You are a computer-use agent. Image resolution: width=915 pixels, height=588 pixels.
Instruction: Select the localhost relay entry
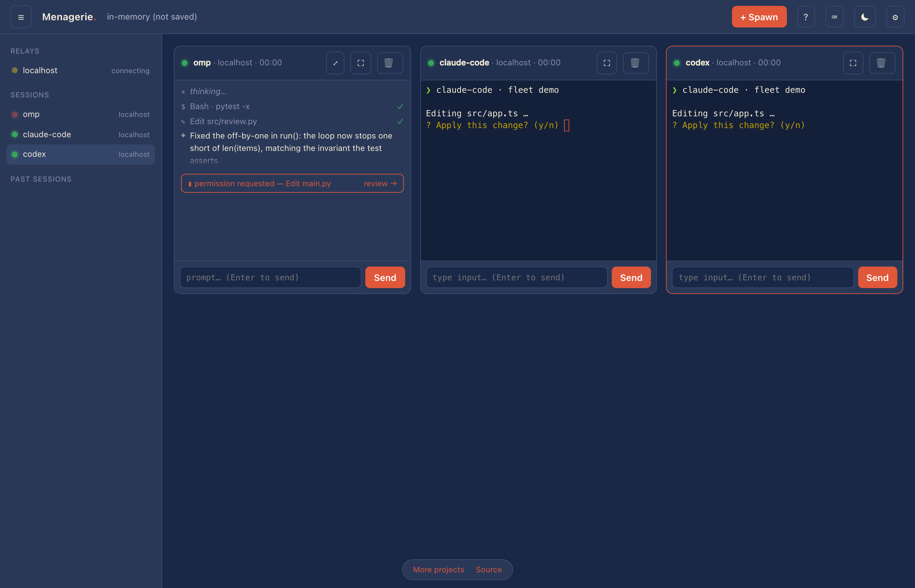click(81, 70)
